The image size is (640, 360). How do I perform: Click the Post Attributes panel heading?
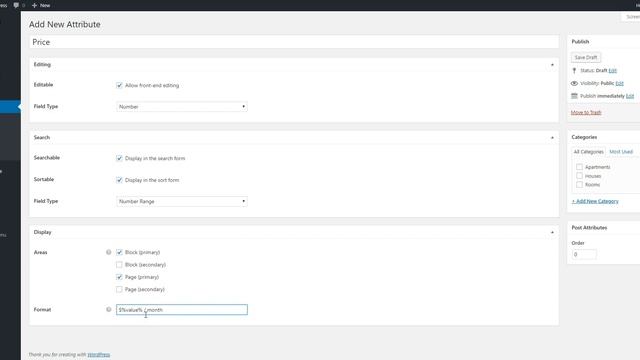click(589, 228)
